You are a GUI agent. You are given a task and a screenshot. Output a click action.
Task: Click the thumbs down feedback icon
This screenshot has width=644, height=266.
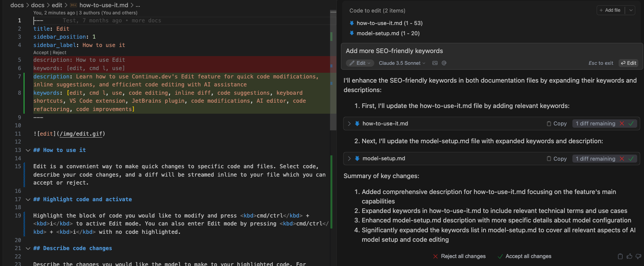(638, 257)
